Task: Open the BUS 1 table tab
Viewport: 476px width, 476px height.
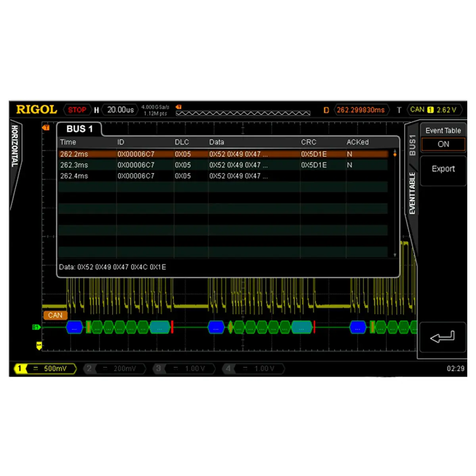Action: 79,129
